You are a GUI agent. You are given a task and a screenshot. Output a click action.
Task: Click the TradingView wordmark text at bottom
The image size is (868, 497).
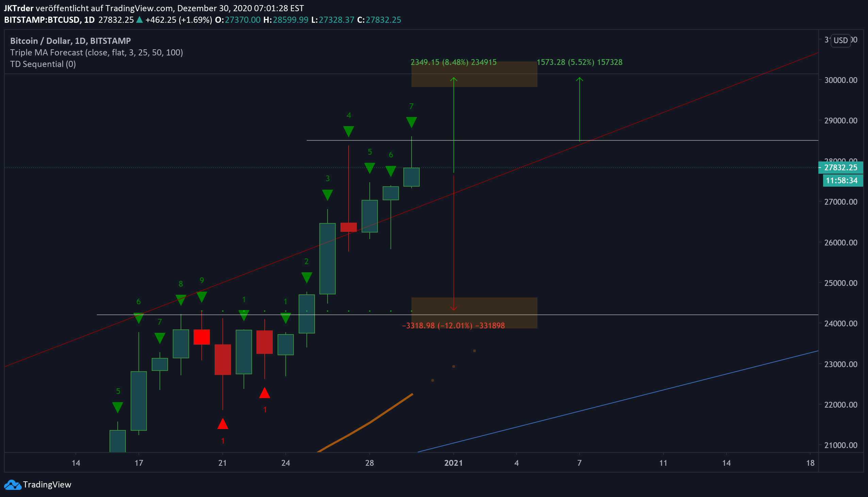coord(47,485)
